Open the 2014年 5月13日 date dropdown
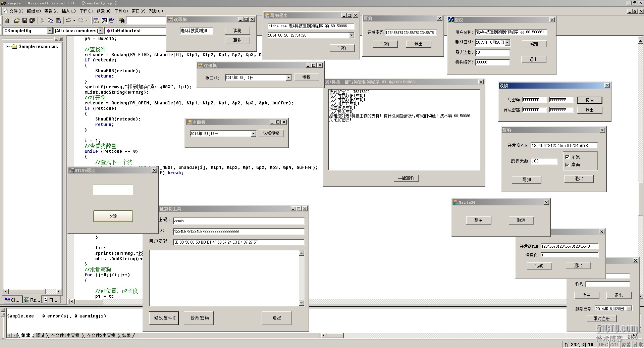The height and width of the screenshot is (348, 644). [x=253, y=134]
